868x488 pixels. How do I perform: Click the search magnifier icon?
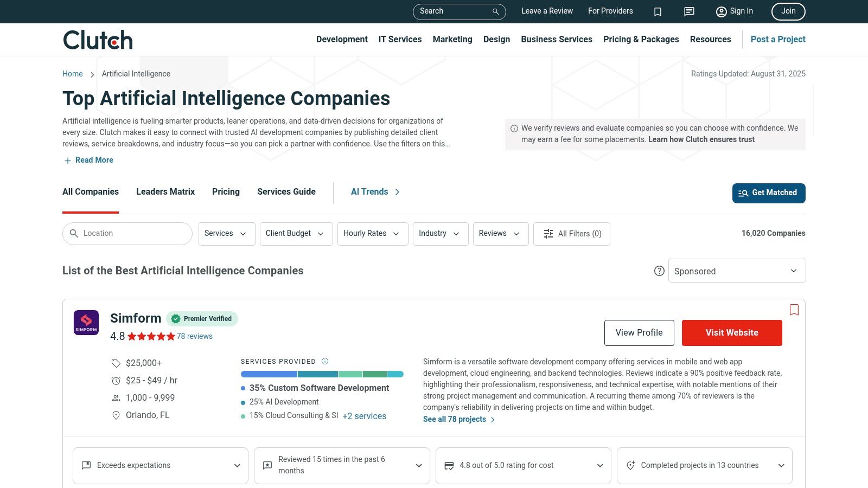click(x=495, y=11)
